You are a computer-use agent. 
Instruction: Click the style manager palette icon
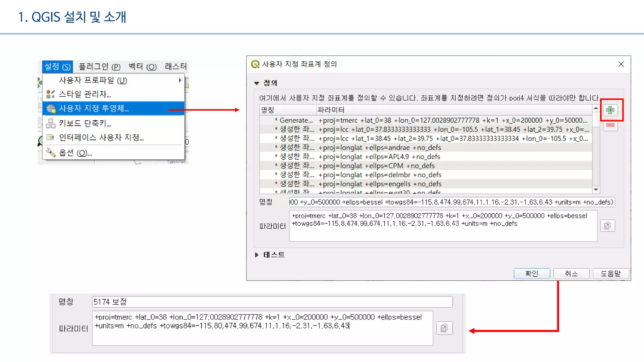coord(50,94)
